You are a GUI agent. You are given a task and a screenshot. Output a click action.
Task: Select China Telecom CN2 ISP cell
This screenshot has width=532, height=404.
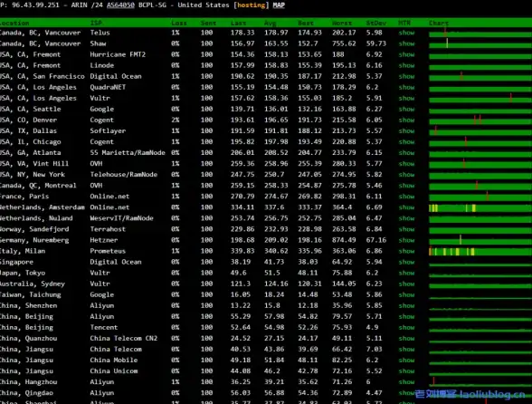123,338
